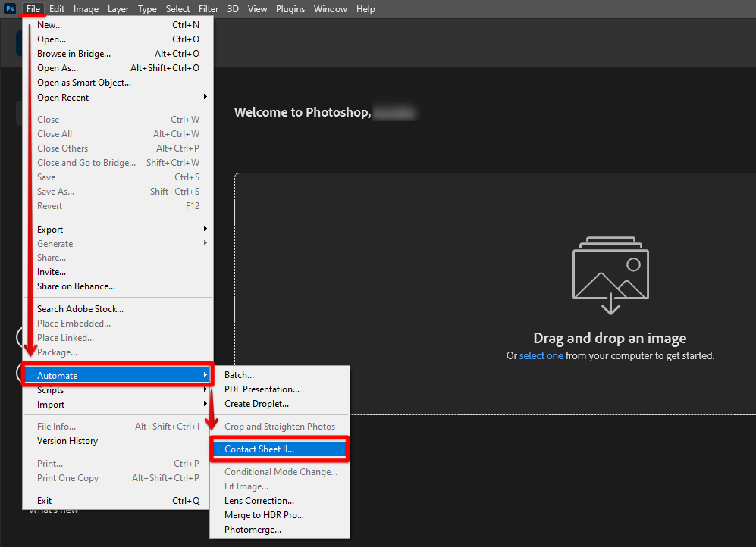The image size is (756, 547).
Task: Click the Package... menu entry
Action: pos(118,352)
